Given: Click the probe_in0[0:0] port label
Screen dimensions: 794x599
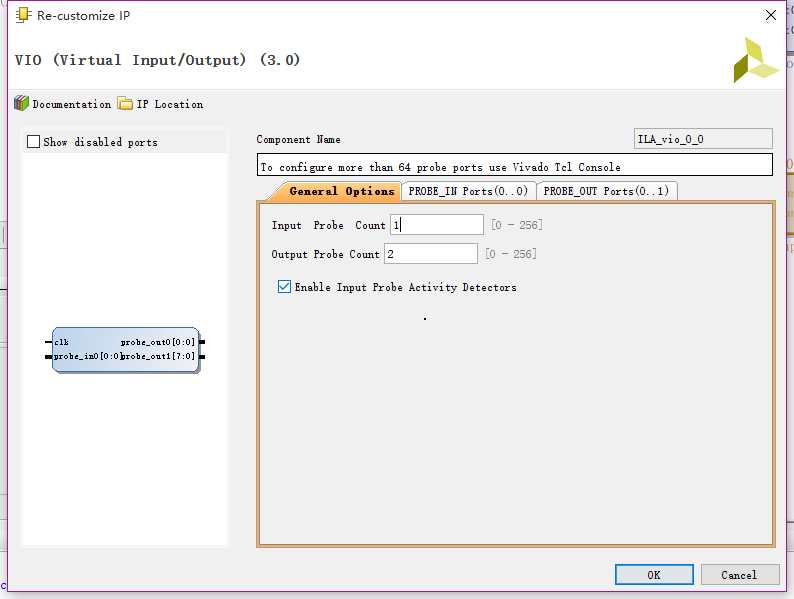Looking at the screenshot, I should (87, 356).
